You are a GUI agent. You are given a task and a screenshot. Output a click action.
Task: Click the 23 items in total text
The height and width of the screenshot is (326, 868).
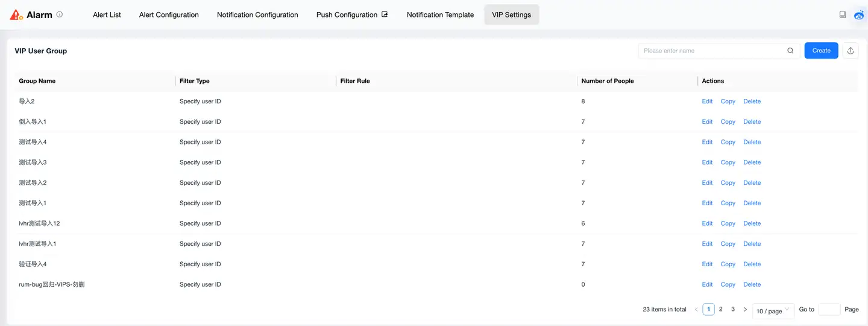click(664, 310)
